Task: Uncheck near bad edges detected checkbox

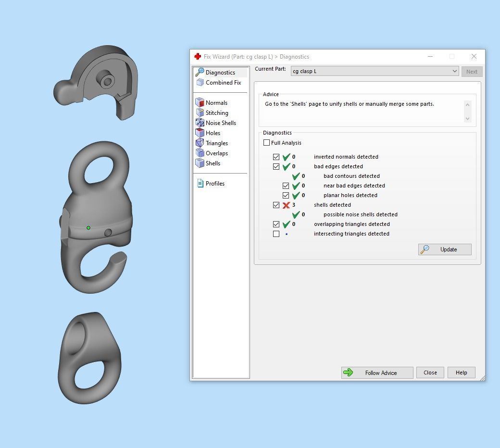Action: pos(286,186)
